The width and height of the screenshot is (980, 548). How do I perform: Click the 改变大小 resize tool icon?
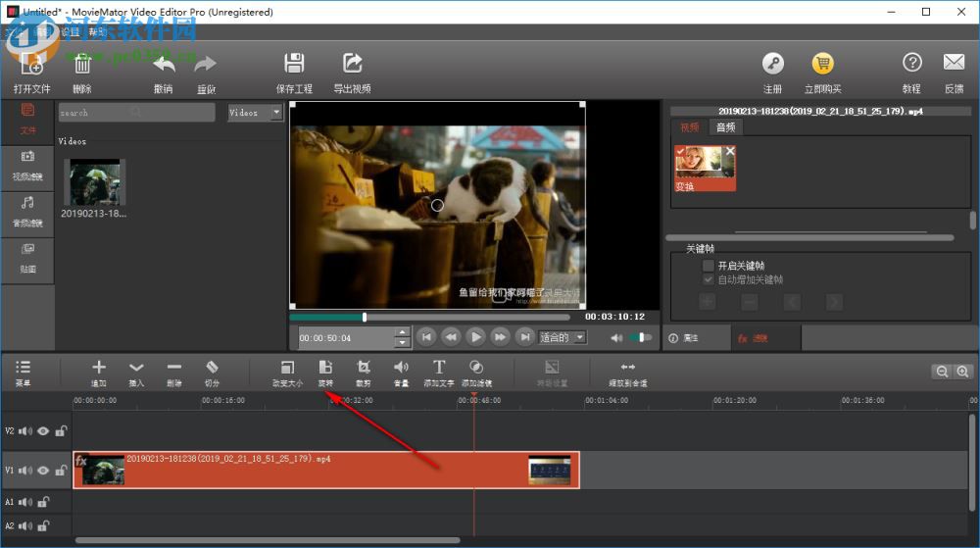[287, 367]
